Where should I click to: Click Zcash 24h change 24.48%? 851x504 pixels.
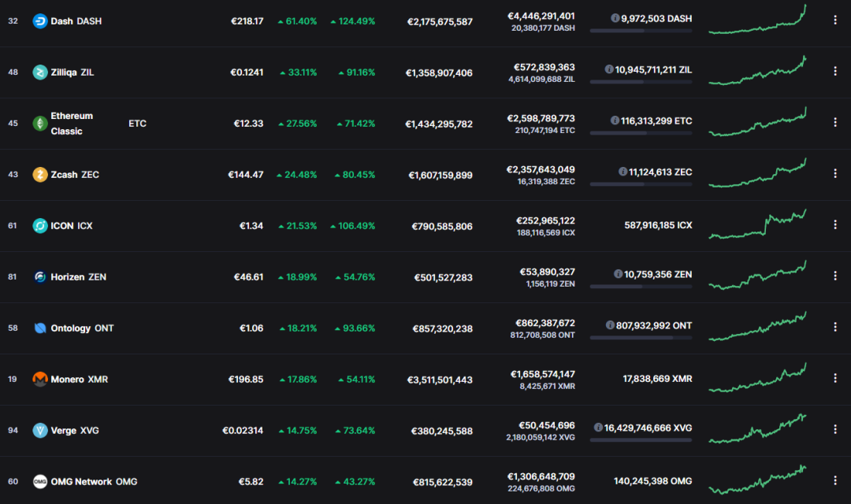tap(297, 175)
